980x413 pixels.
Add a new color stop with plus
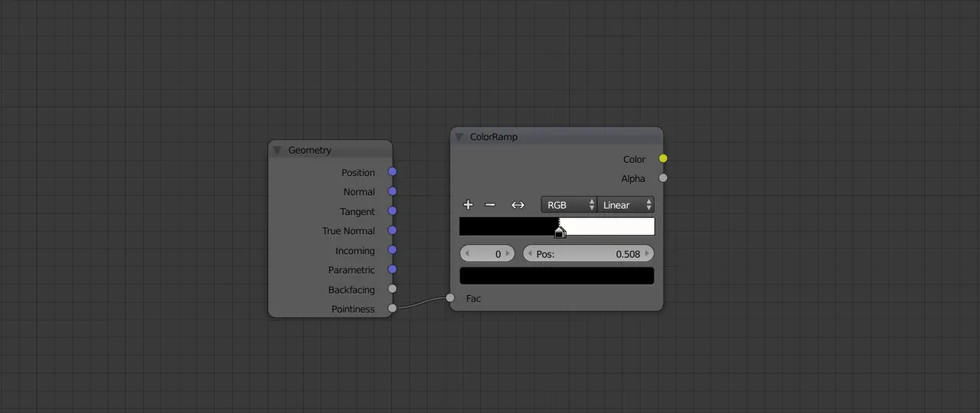click(x=469, y=205)
